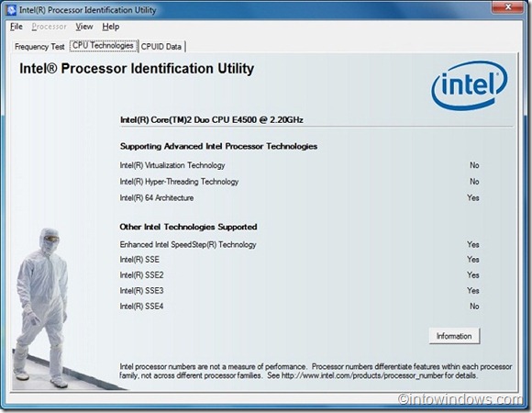Open the grayed Processor menu

tap(50, 27)
